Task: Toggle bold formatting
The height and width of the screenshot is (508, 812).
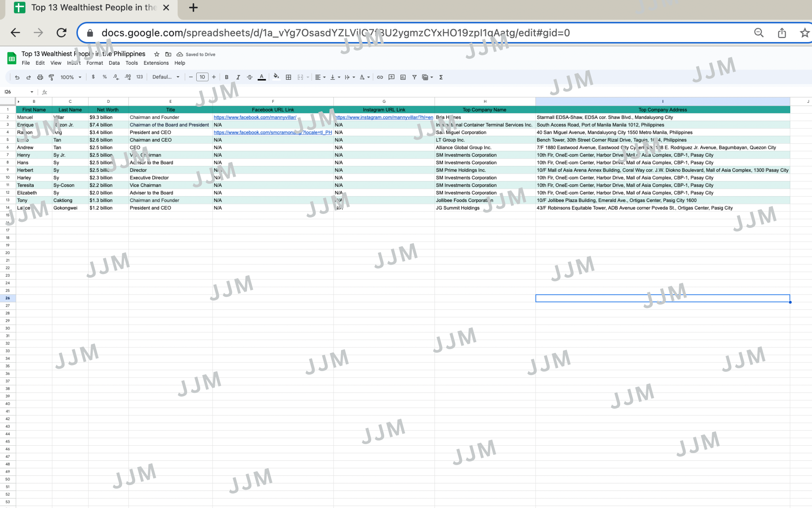Action: point(227,77)
